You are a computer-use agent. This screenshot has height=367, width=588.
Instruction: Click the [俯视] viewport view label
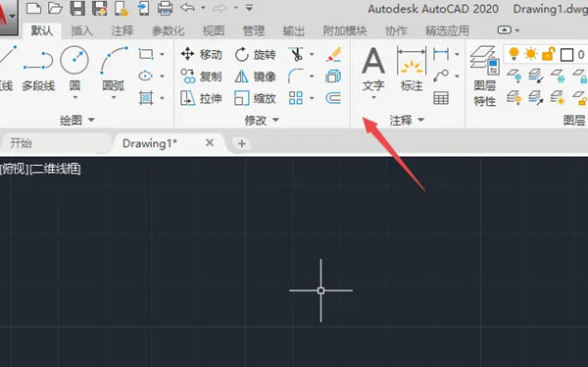(15, 169)
